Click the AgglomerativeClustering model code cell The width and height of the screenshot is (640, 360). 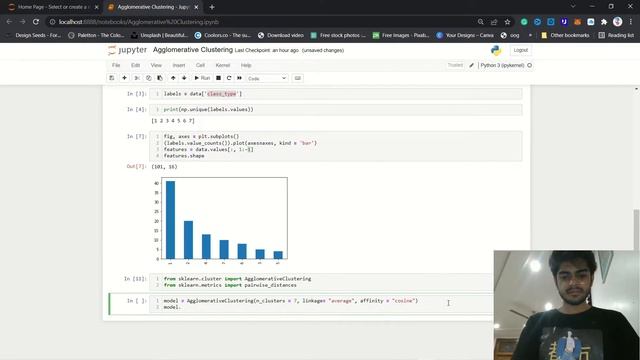point(321,304)
